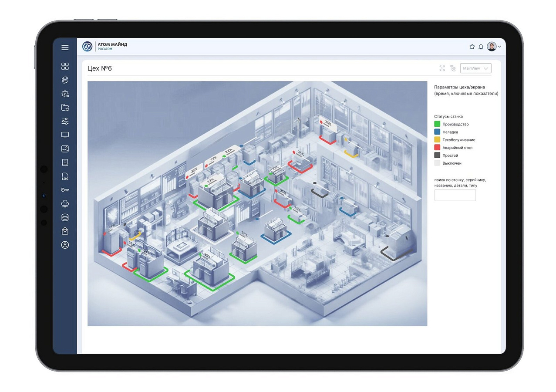
Task: Click the yellow Техобслуживание status swatch
Action: 437,140
